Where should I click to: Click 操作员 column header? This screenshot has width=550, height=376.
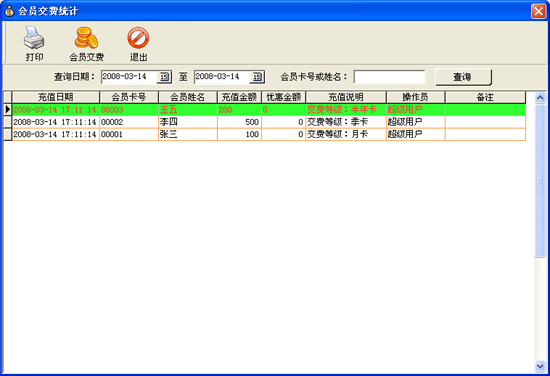[415, 97]
